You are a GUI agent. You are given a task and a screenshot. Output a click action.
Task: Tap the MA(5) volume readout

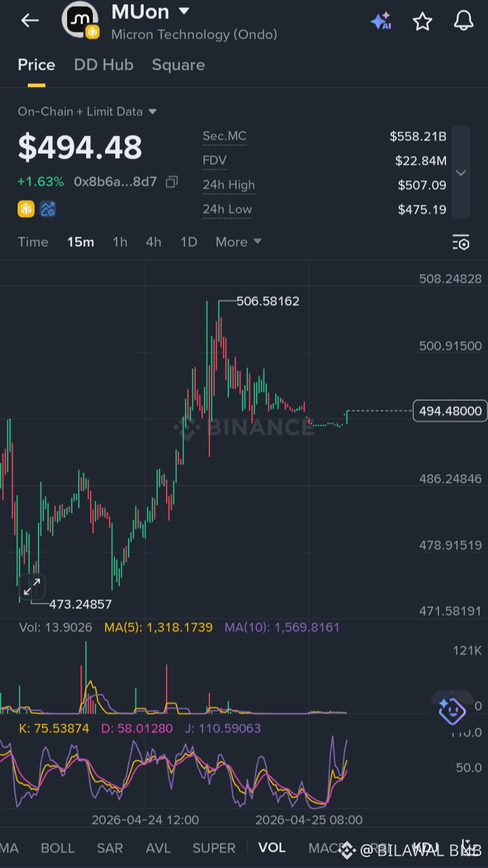click(159, 627)
